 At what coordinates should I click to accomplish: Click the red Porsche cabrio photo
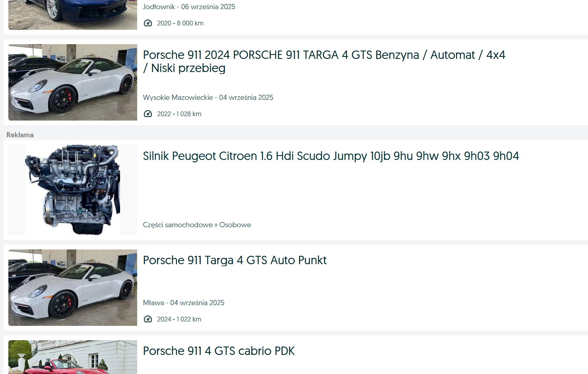pyautogui.click(x=73, y=357)
